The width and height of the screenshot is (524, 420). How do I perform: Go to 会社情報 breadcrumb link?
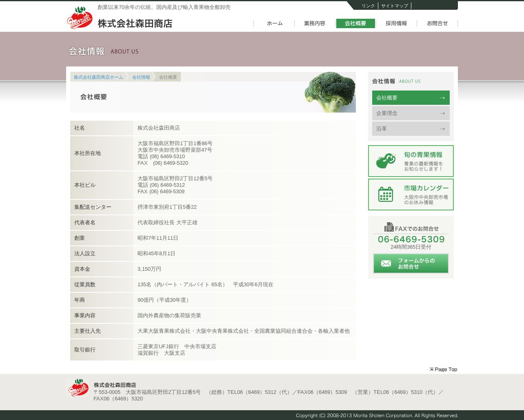click(141, 77)
